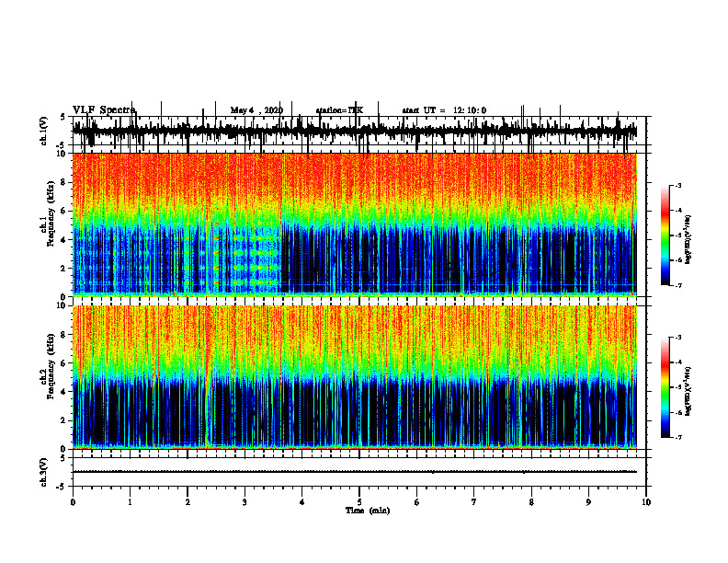Viewport: 728px width, 563px height.
Task: Click the '-4' label on ch.2 colorbar
Action: pyautogui.click(x=677, y=362)
